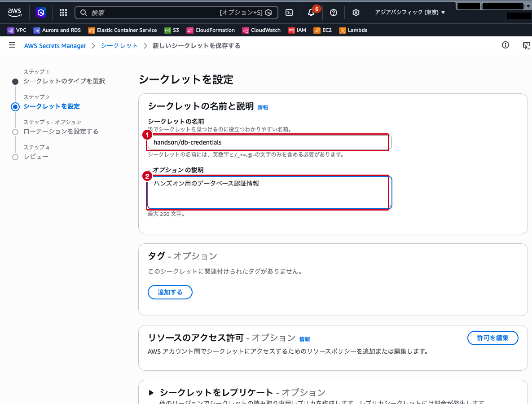
Task: Open 情報 link beside シークレットの名前と説明
Action: click(x=263, y=108)
